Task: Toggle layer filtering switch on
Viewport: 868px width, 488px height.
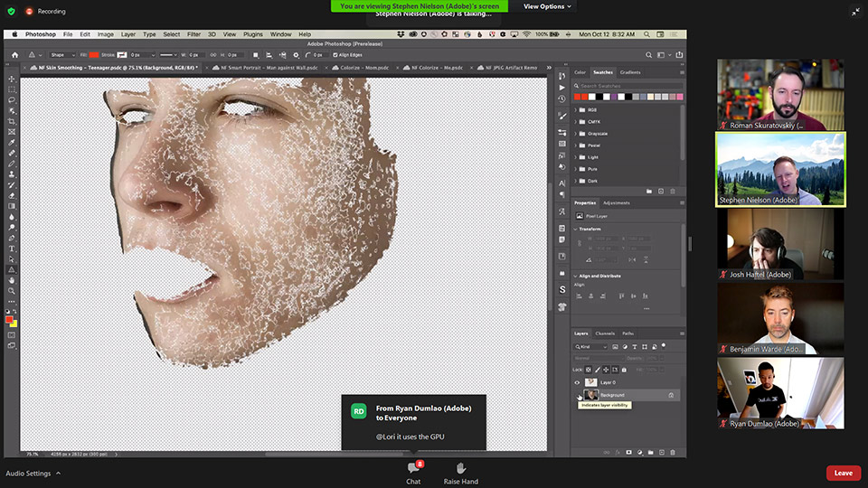Action: tap(664, 346)
